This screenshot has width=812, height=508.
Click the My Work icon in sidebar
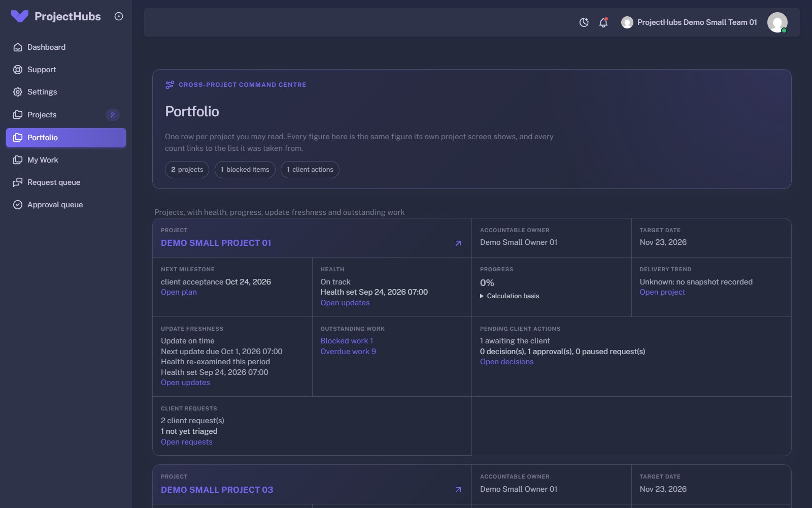click(x=18, y=160)
